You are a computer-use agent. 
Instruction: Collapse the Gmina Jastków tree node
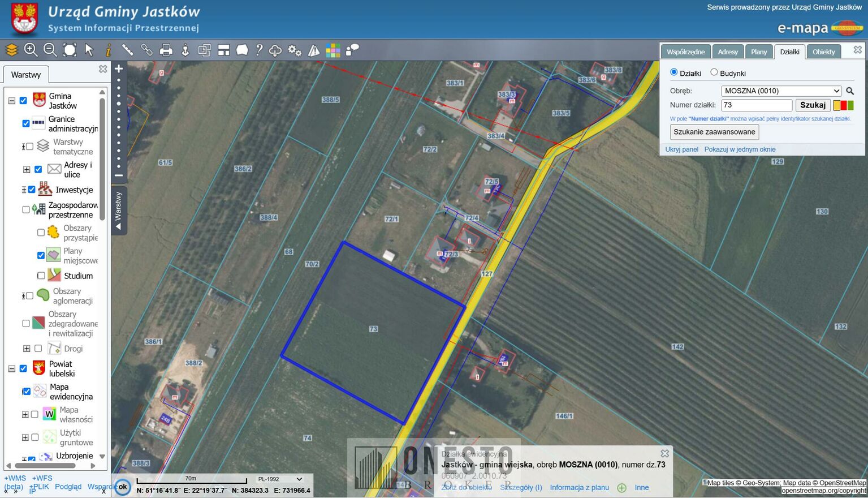pos(11,101)
